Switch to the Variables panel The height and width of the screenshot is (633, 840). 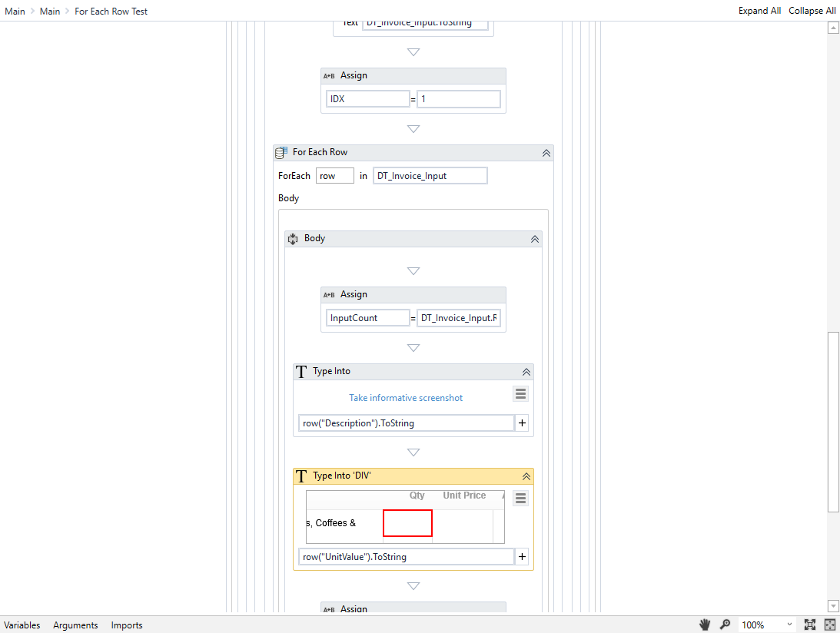(22, 625)
